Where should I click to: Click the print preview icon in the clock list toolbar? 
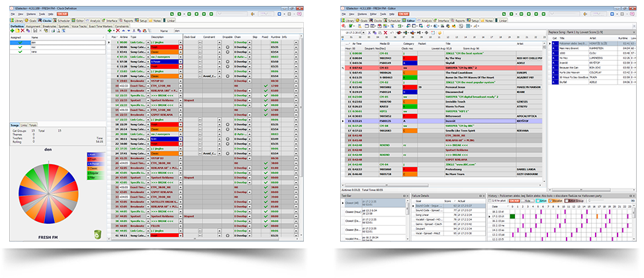(x=58, y=31)
